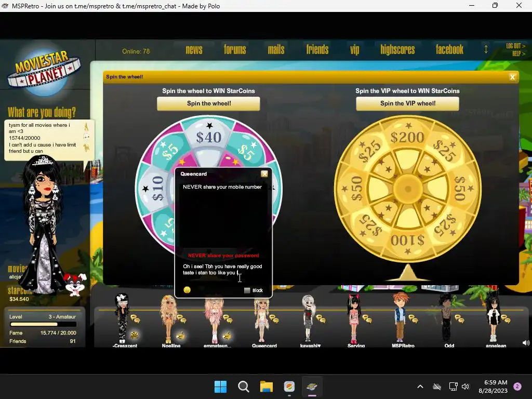Click the Spin the VIP wheel! button
Viewport: 532px width, 399px height.
coord(407,103)
